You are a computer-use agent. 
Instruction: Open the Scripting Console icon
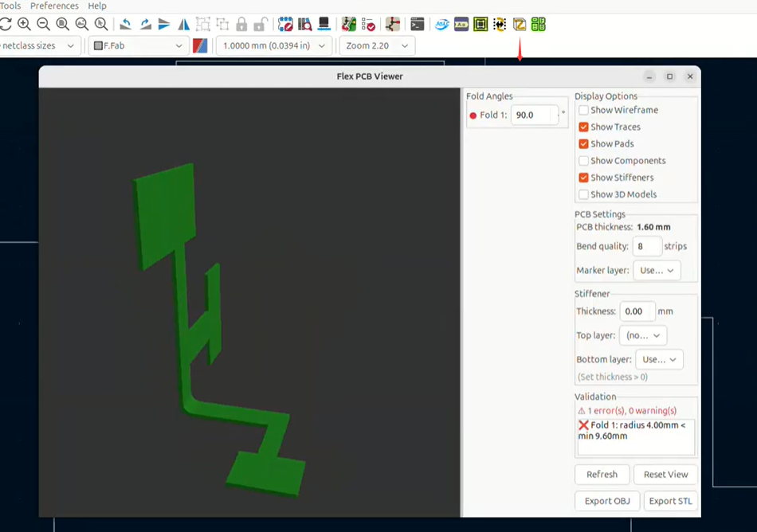(417, 24)
